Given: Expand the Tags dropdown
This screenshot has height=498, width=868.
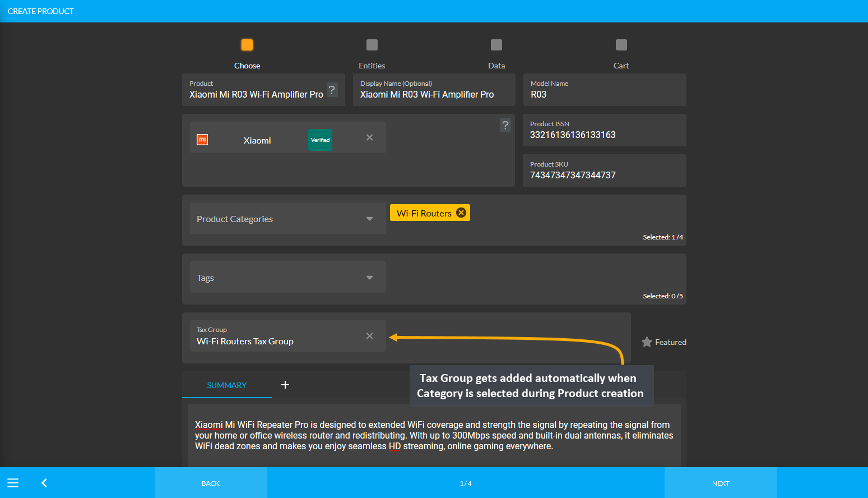Looking at the screenshot, I should click(288, 278).
